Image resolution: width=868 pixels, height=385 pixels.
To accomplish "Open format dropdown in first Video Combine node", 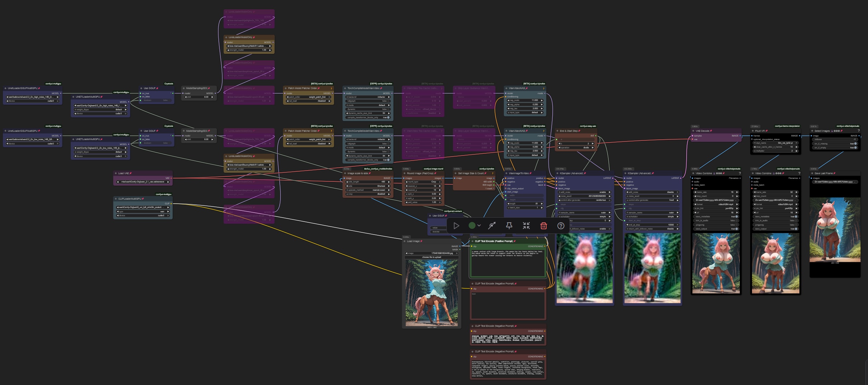I will [716, 204].
